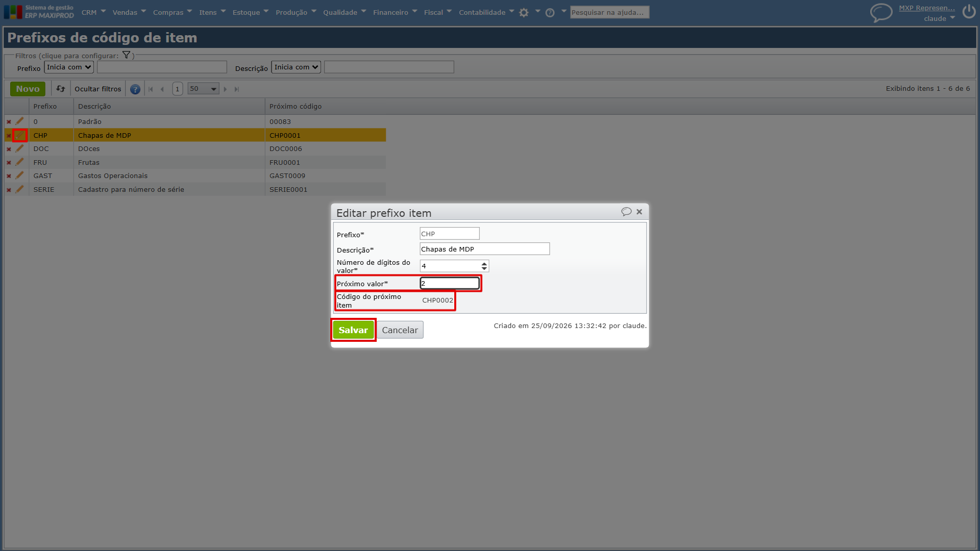
Task: Open the Produção menu
Action: click(296, 12)
